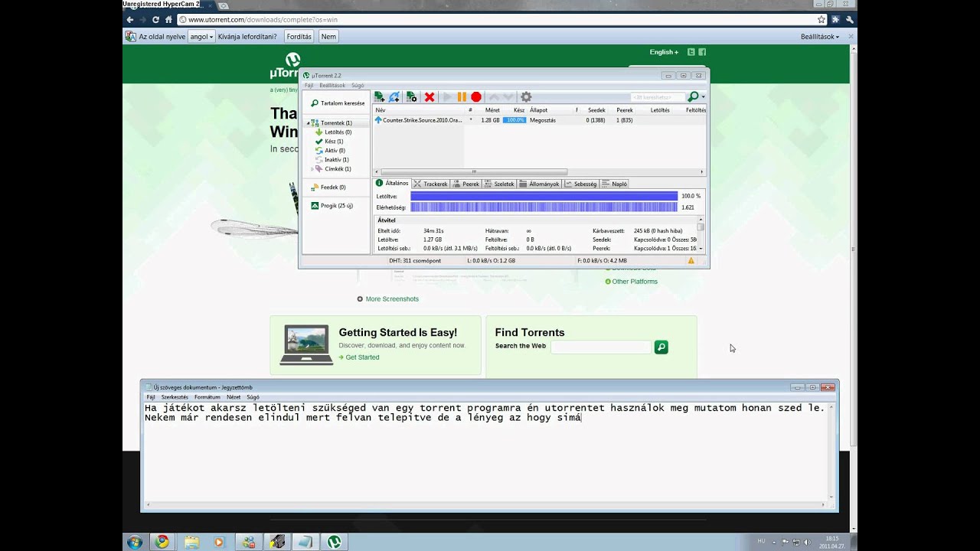The width and height of the screenshot is (980, 551).
Task: Open the Beállítások menu in uTorrent
Action: click(332, 86)
